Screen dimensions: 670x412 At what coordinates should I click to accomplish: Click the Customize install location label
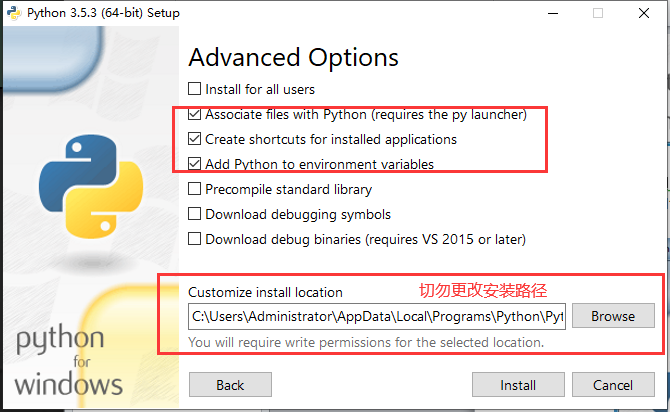click(265, 292)
